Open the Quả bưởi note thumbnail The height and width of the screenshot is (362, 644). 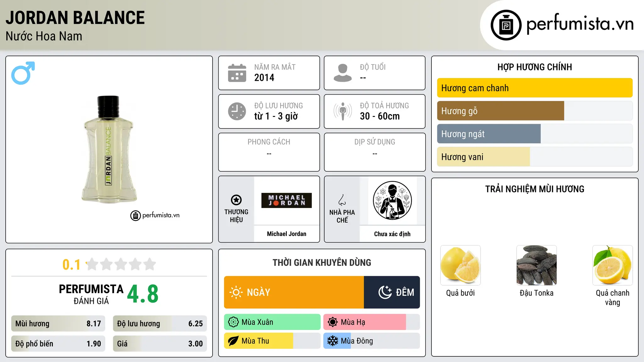coord(460,265)
